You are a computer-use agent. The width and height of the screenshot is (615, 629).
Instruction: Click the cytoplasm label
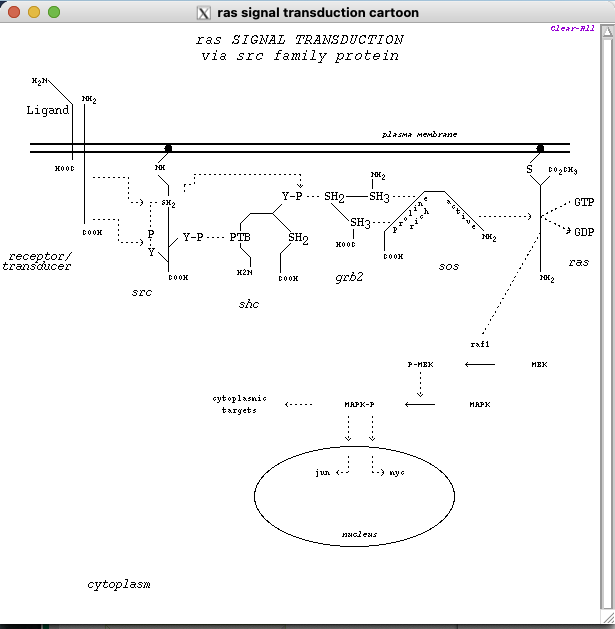[x=119, y=584]
